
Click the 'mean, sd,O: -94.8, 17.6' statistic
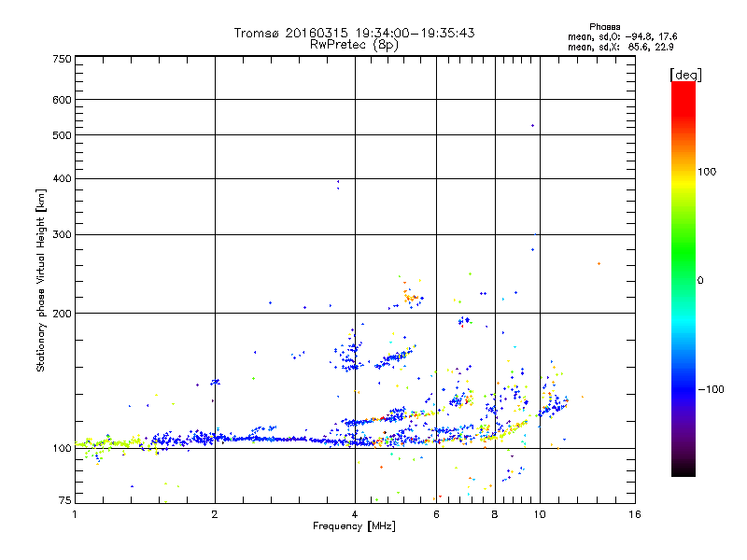pos(622,36)
